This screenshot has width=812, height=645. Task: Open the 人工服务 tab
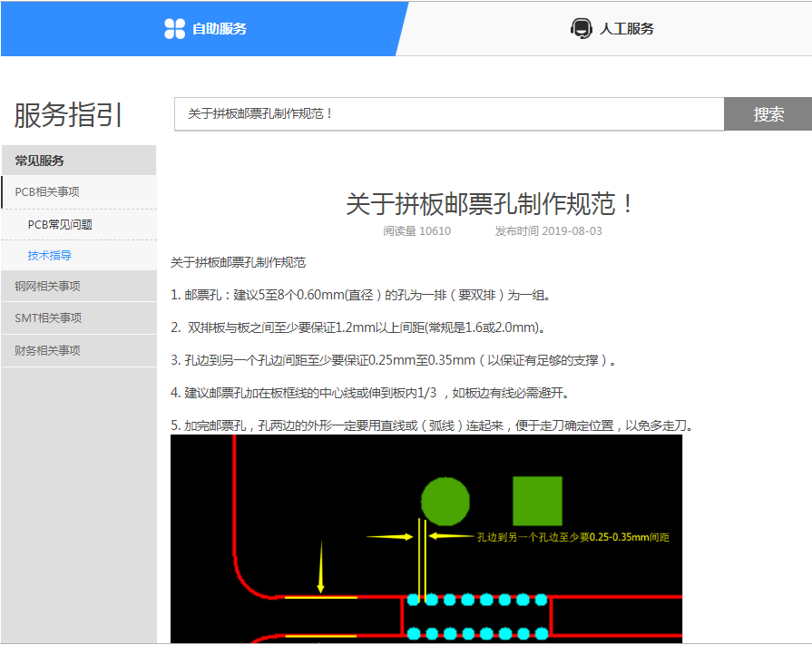tap(626, 28)
